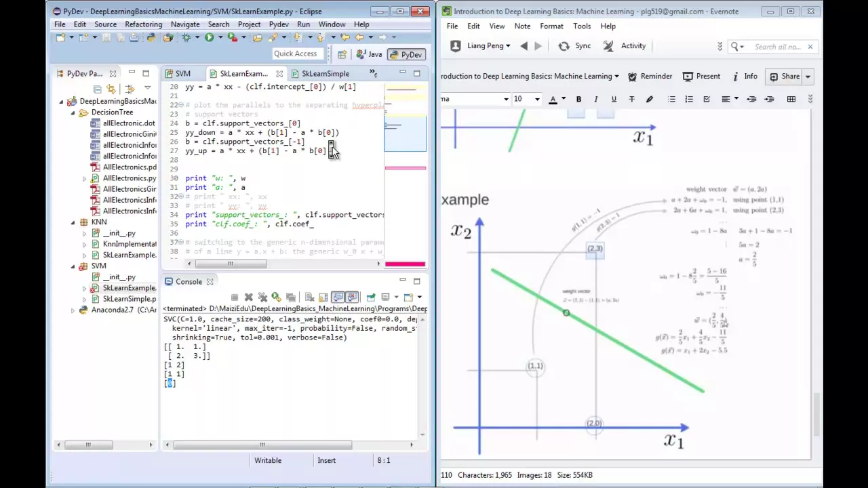
Task: Click Evernote note Info button
Action: (745, 77)
